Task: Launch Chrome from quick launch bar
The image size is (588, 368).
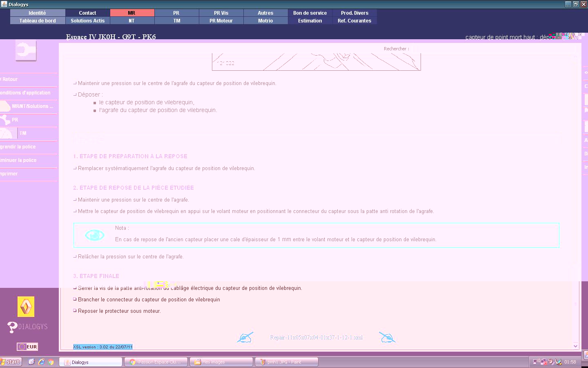Action: (x=51, y=362)
